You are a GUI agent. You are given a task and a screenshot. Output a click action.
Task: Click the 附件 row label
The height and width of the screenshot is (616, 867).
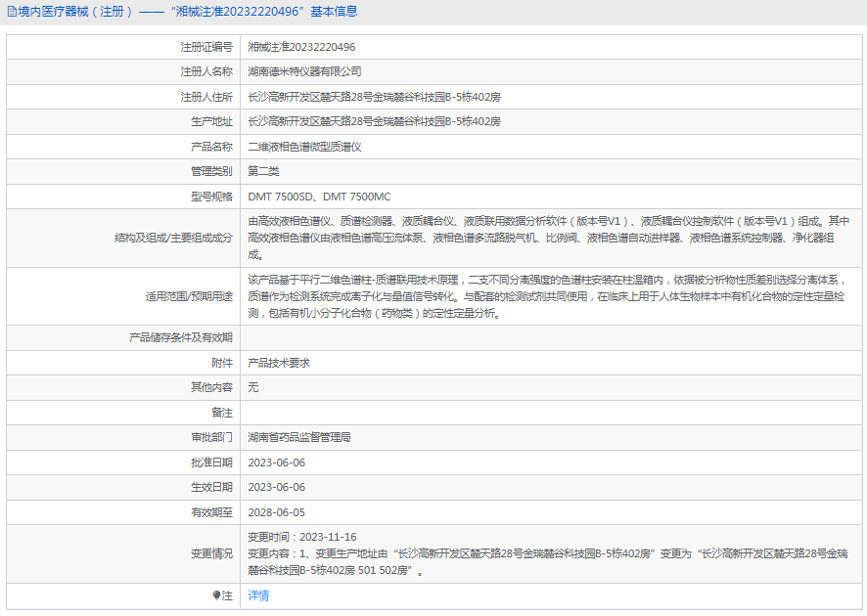click(x=222, y=363)
